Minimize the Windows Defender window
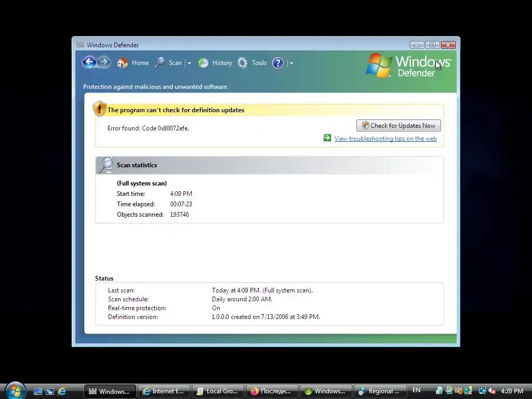 click(x=417, y=45)
